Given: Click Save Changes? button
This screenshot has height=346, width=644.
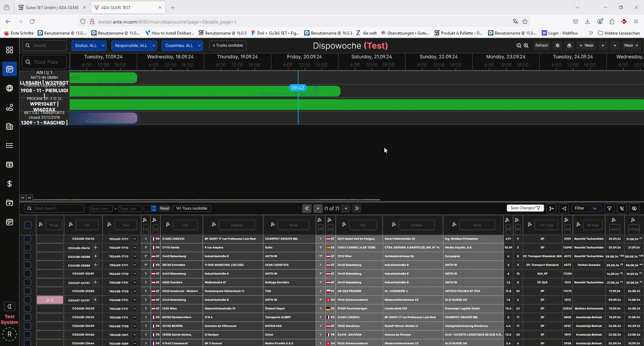Looking at the screenshot, I should (525, 208).
